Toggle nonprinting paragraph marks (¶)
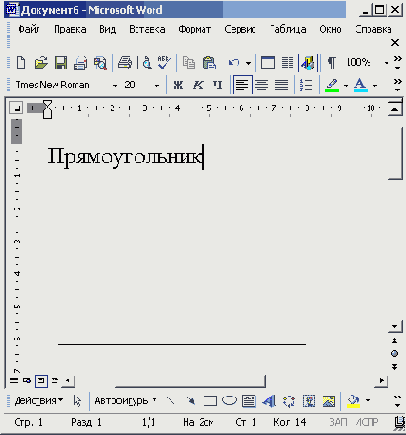Viewport: 406px width, 435px height. coord(332,63)
